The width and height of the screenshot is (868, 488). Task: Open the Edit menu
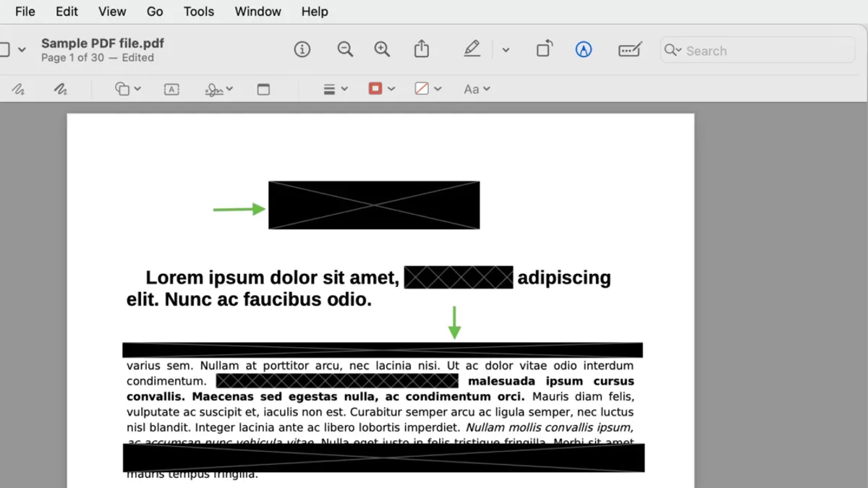point(67,12)
